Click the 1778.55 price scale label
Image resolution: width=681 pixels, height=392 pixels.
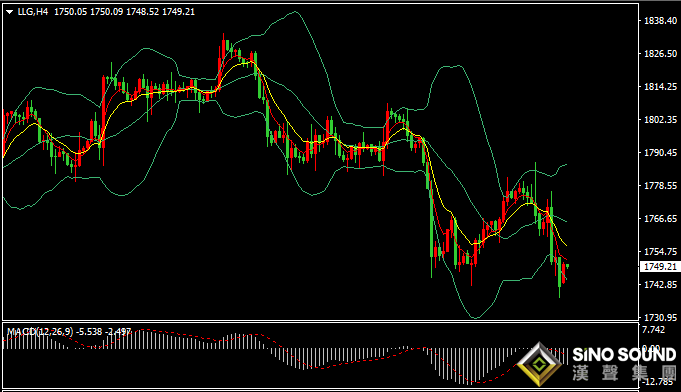point(660,186)
